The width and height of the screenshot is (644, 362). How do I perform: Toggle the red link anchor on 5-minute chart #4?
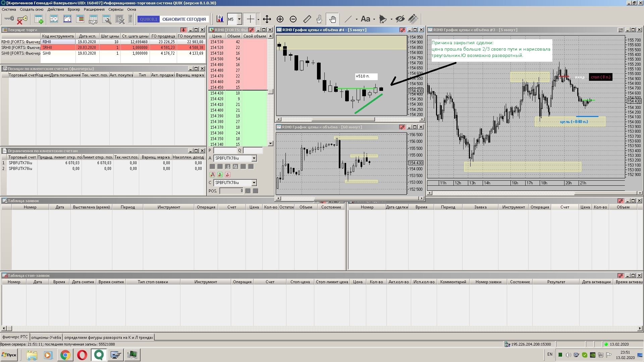point(402,30)
